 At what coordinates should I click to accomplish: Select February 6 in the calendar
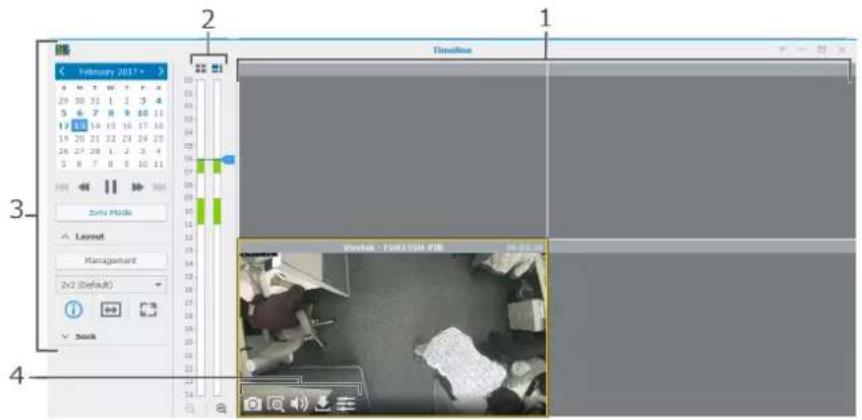pos(80,113)
